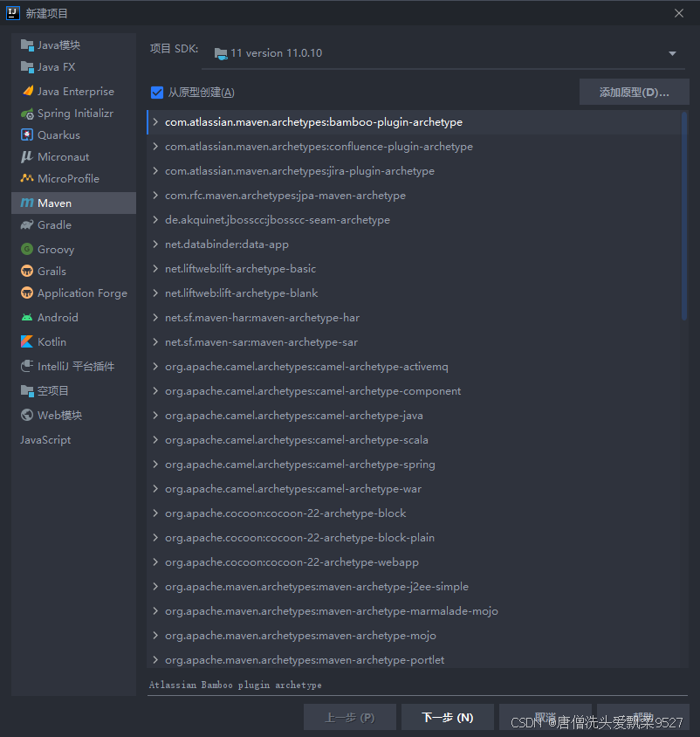Click 添加原型(D)... button
The image size is (700, 737).
[635, 93]
